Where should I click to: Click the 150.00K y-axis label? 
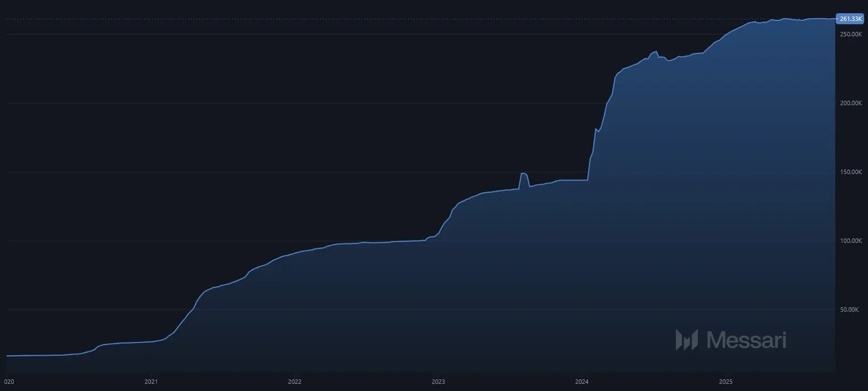tap(850, 172)
